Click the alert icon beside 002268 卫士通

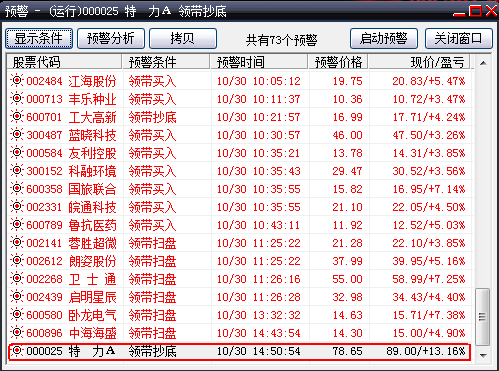17,278
